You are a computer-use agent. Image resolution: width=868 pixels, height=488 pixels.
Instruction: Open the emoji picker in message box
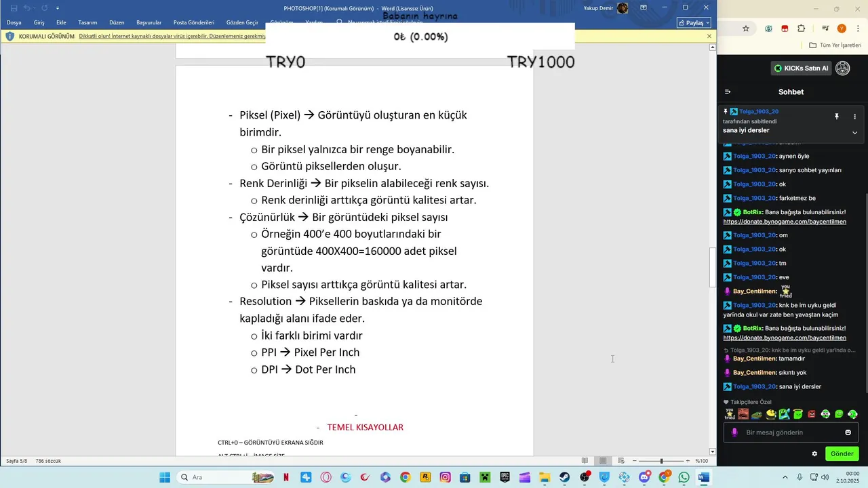[848, 432]
